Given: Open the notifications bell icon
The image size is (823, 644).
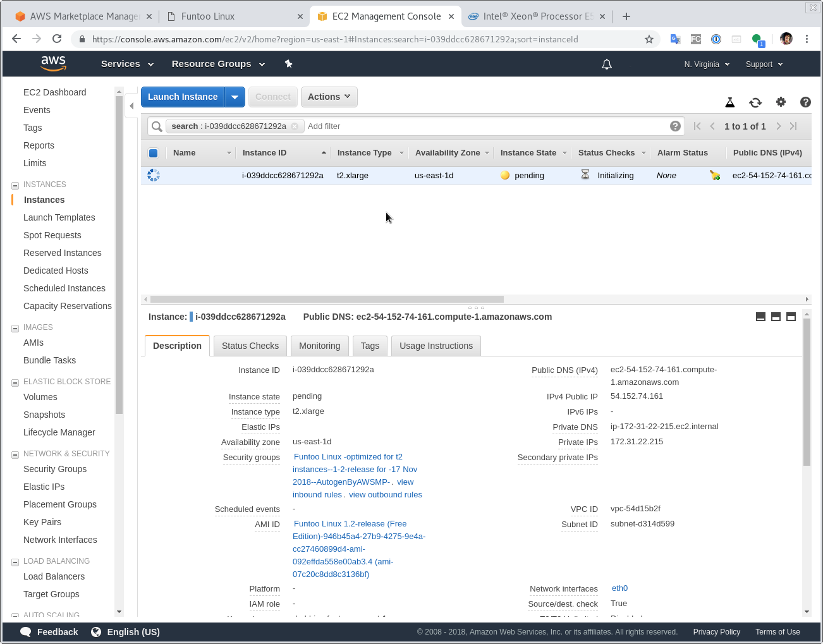Looking at the screenshot, I should (607, 64).
